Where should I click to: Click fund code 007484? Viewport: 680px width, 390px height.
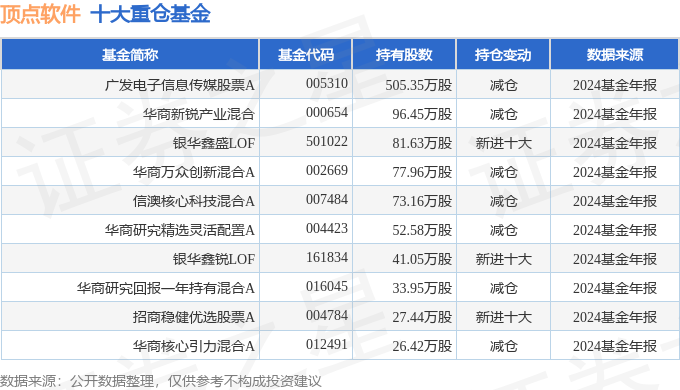(327, 200)
